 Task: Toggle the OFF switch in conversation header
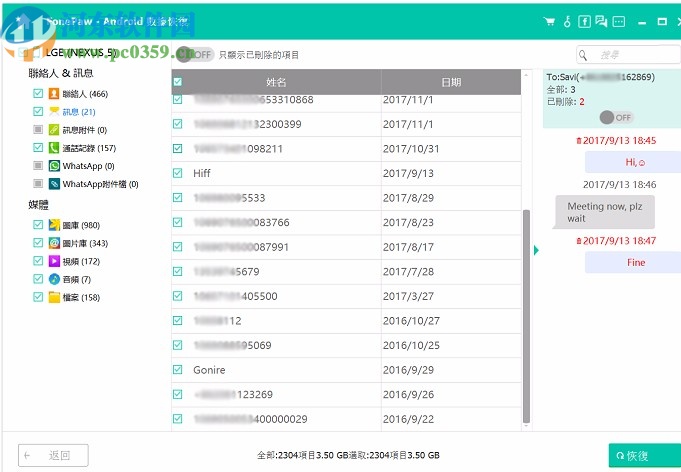(616, 117)
